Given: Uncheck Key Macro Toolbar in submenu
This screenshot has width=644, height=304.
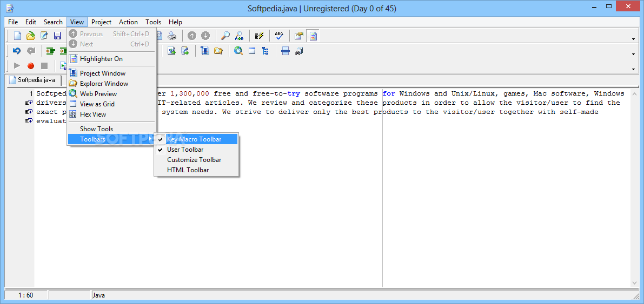Looking at the screenshot, I should (x=196, y=139).
